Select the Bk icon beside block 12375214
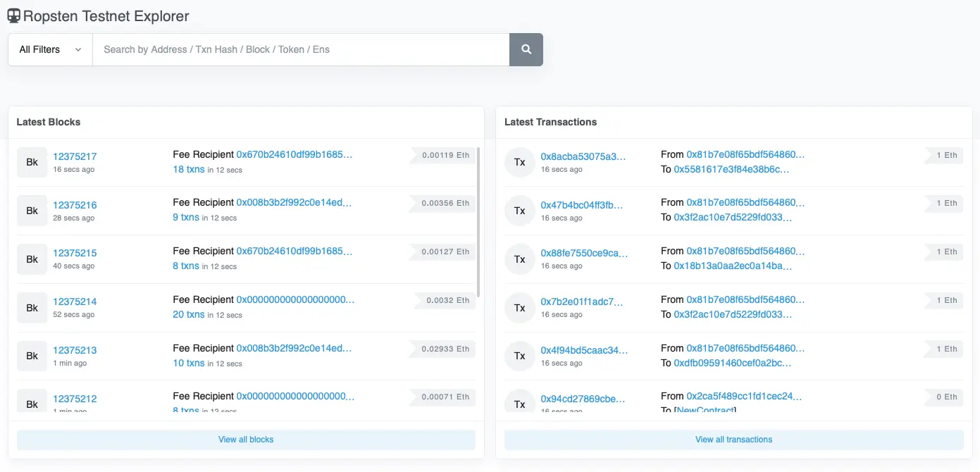980x472 pixels. tap(32, 308)
